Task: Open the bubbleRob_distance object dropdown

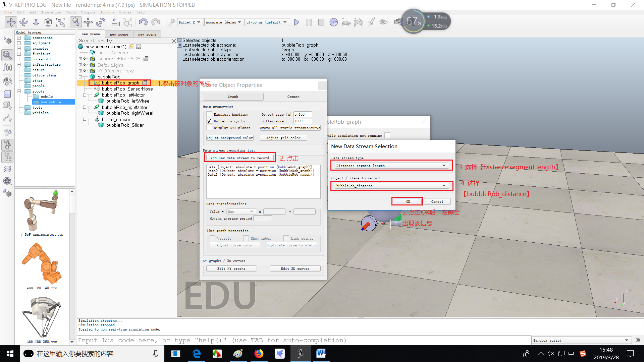Action: (x=391, y=186)
